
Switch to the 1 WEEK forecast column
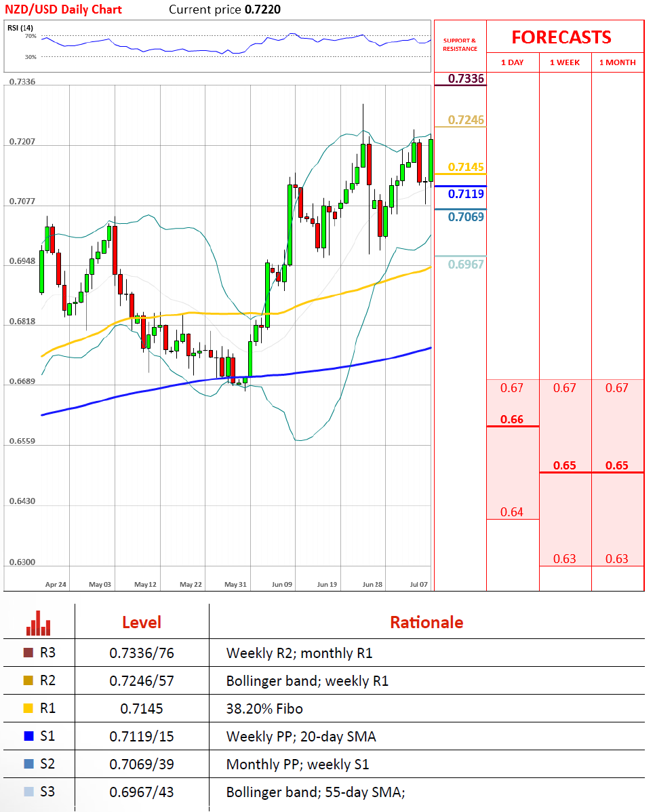click(564, 62)
